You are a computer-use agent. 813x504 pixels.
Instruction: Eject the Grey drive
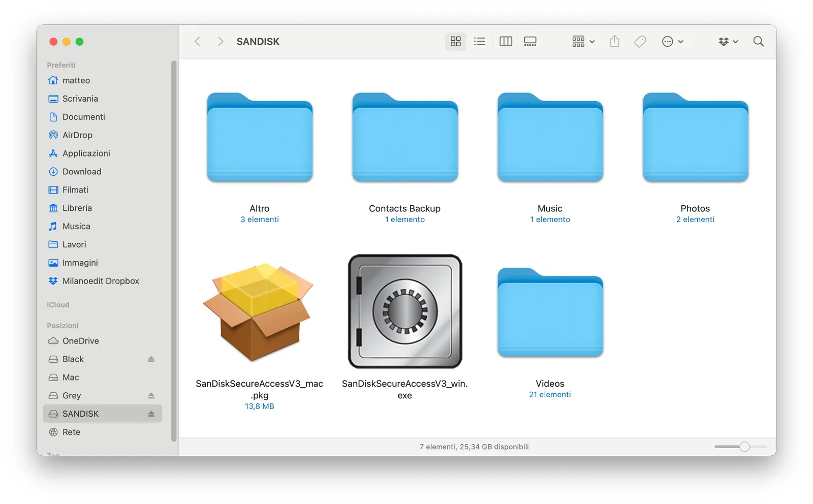[151, 396]
